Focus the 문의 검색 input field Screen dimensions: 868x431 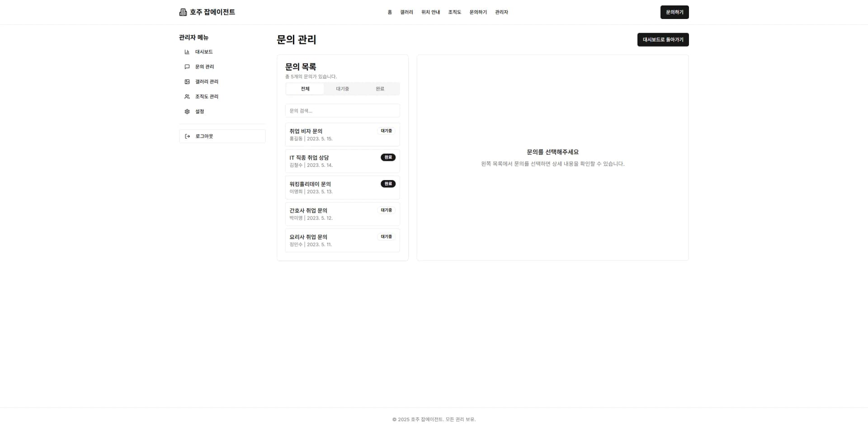343,111
